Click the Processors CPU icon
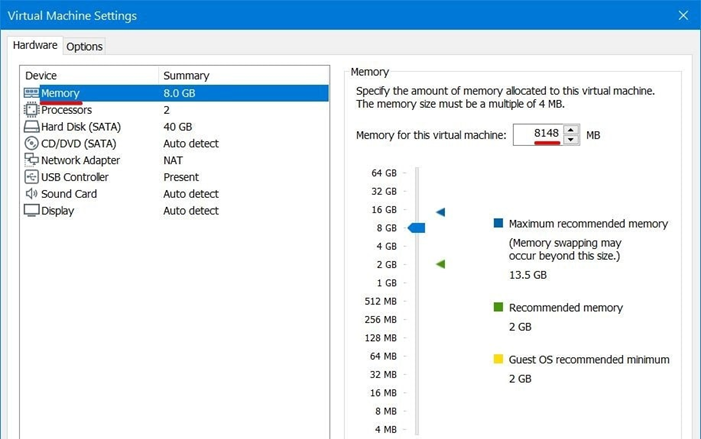701x439 pixels. coord(31,110)
